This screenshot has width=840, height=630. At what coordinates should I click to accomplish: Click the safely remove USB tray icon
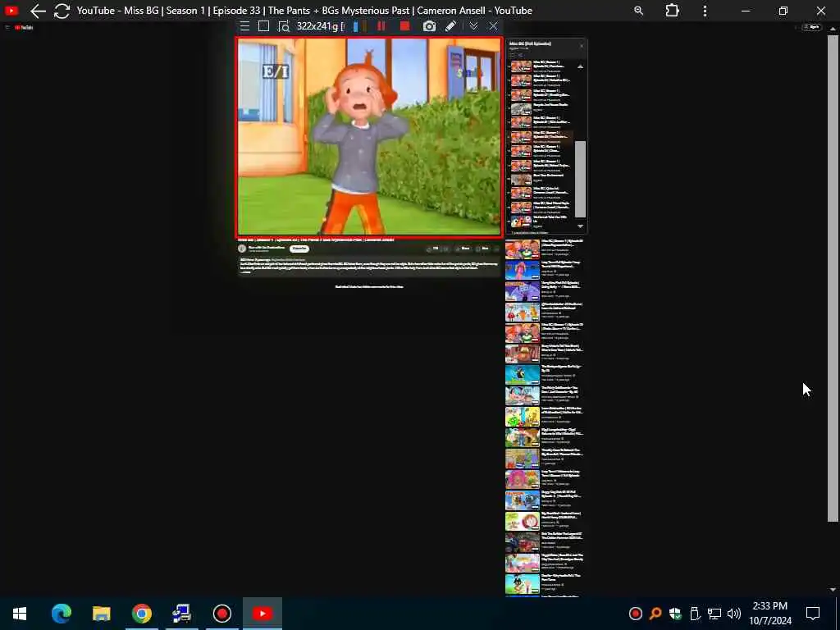tap(694, 614)
